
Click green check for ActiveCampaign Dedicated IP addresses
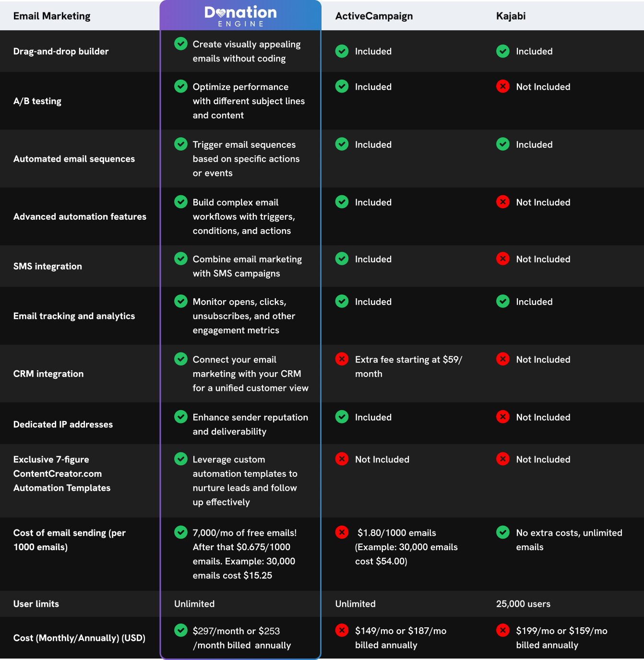(x=342, y=417)
